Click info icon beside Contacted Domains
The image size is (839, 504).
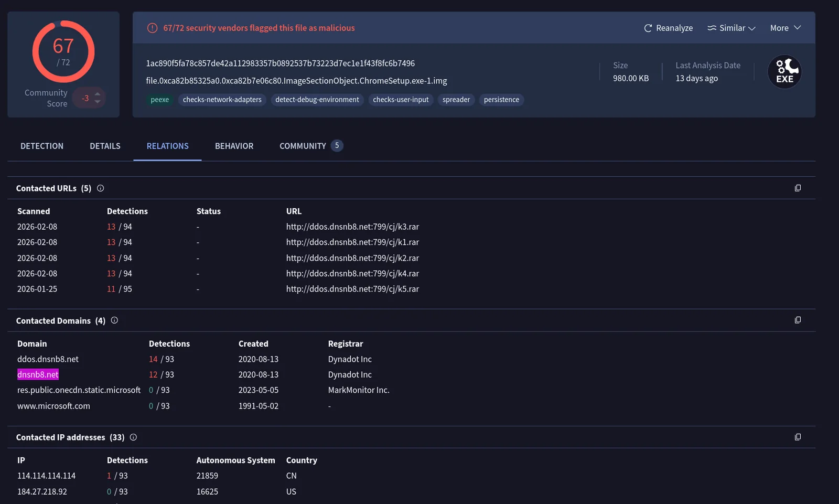114,320
